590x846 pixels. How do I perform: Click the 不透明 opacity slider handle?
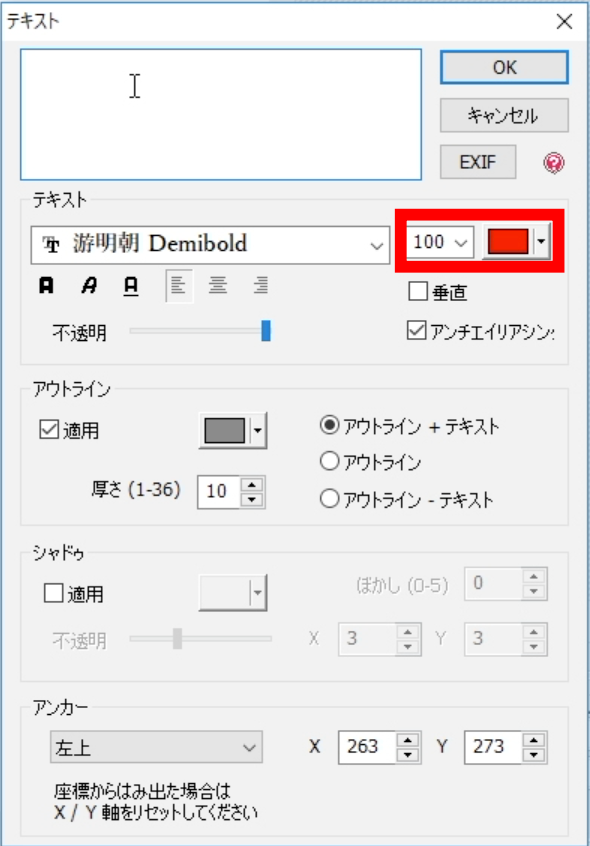click(x=266, y=331)
